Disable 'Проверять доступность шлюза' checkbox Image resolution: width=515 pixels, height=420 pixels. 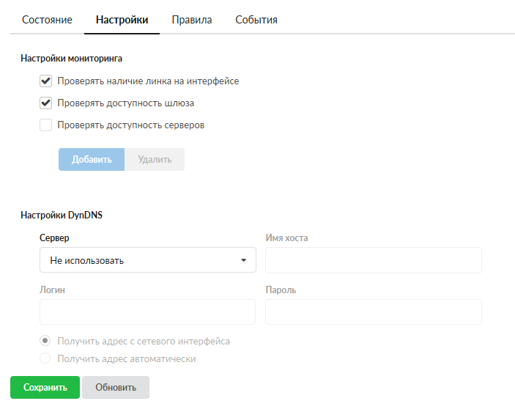coord(45,103)
